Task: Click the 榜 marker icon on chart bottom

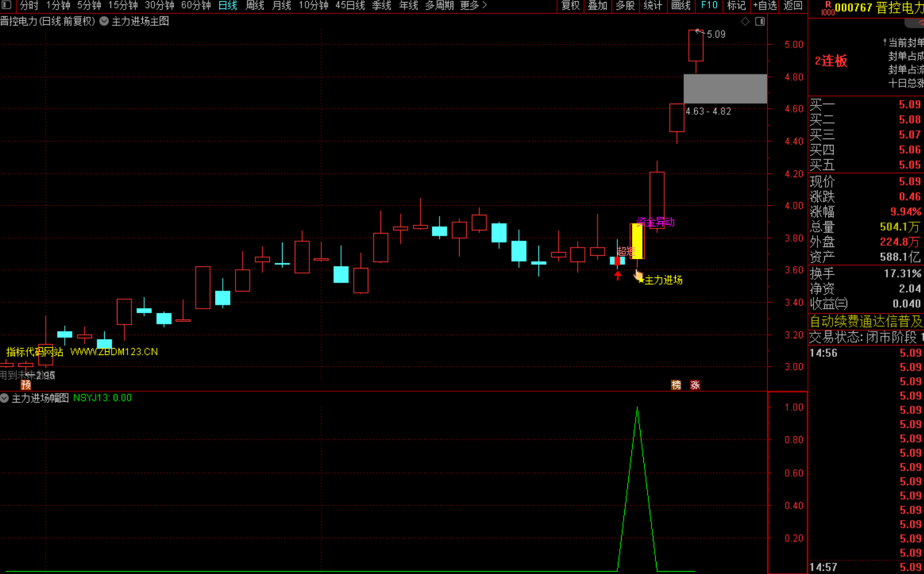Action: [676, 385]
